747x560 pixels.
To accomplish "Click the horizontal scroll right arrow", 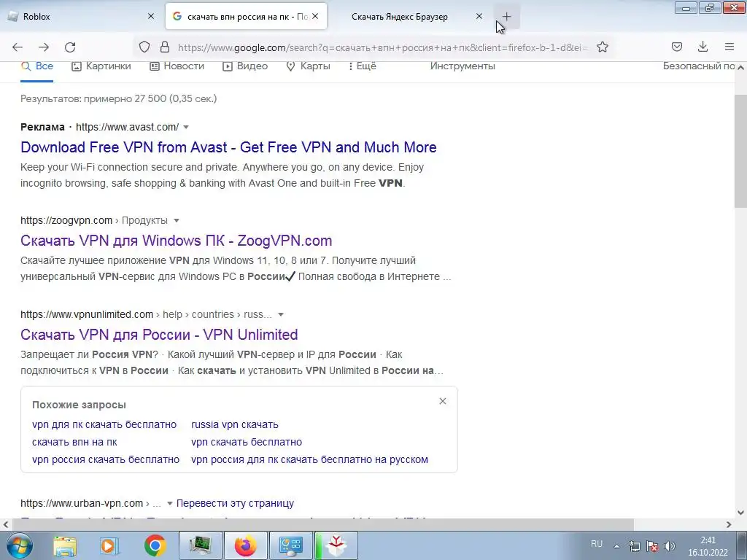I will point(729,524).
